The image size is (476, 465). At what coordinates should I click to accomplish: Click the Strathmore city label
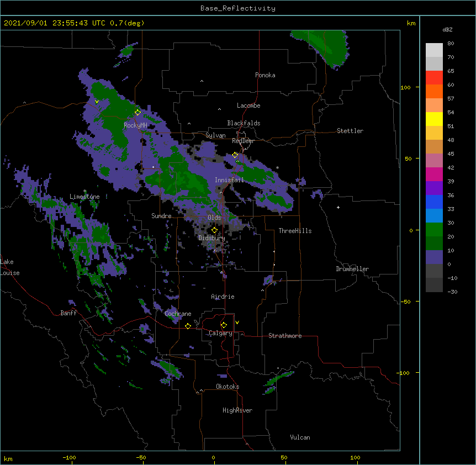285,336
